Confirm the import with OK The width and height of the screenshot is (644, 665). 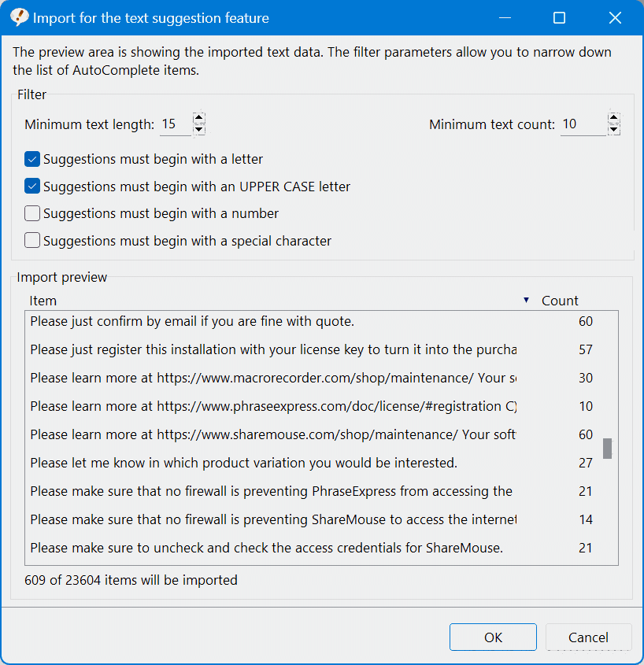(x=493, y=637)
